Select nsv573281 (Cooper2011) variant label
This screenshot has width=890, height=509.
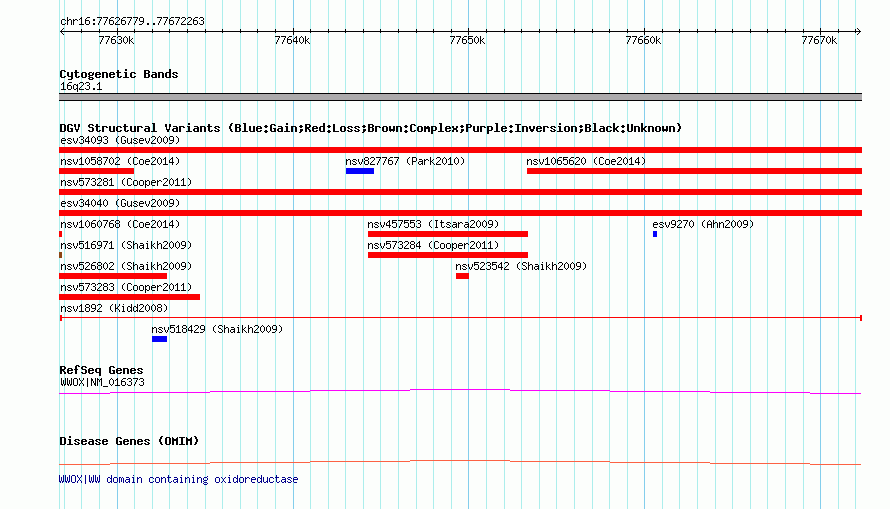126,182
